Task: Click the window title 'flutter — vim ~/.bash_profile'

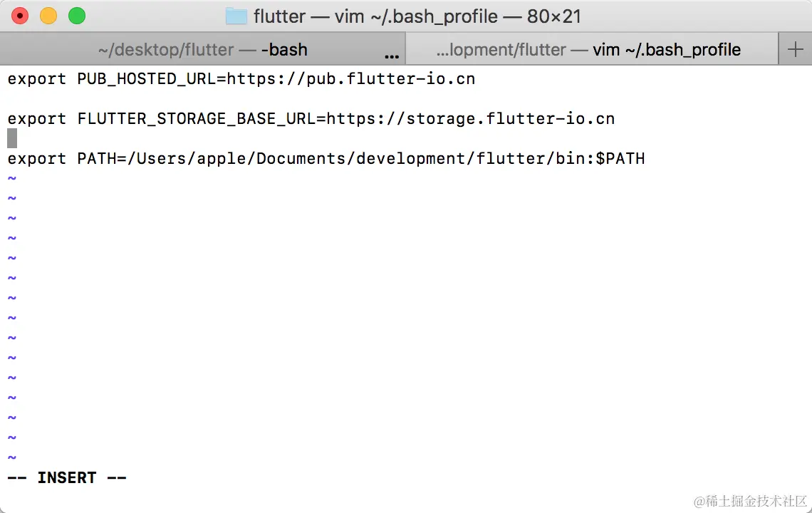Action: pos(417,16)
